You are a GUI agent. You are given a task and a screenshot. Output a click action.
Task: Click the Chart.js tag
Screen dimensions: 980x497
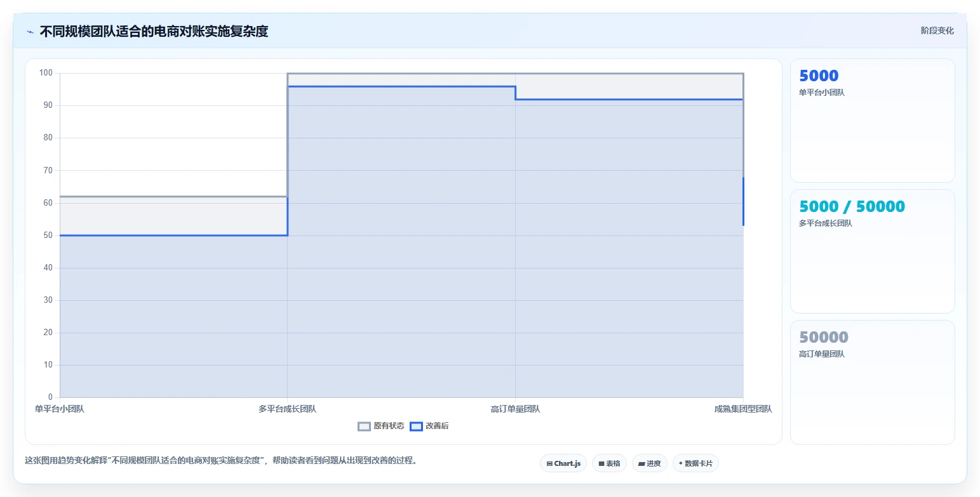pos(563,463)
